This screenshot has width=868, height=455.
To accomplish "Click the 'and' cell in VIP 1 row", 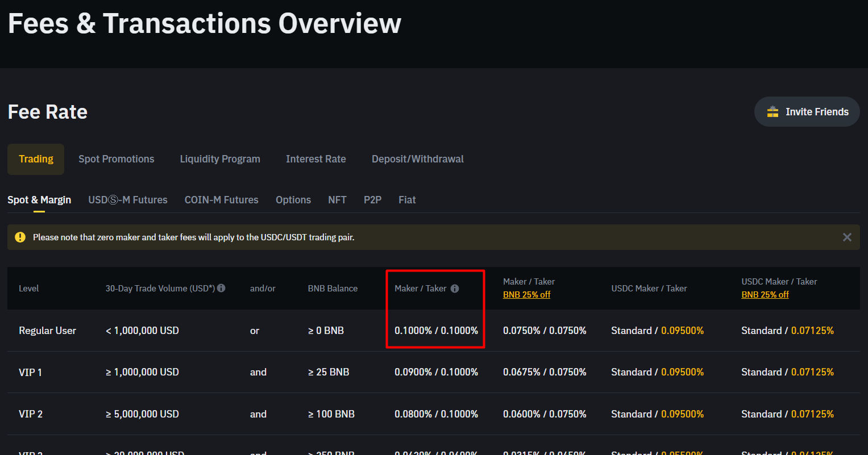I will point(258,372).
